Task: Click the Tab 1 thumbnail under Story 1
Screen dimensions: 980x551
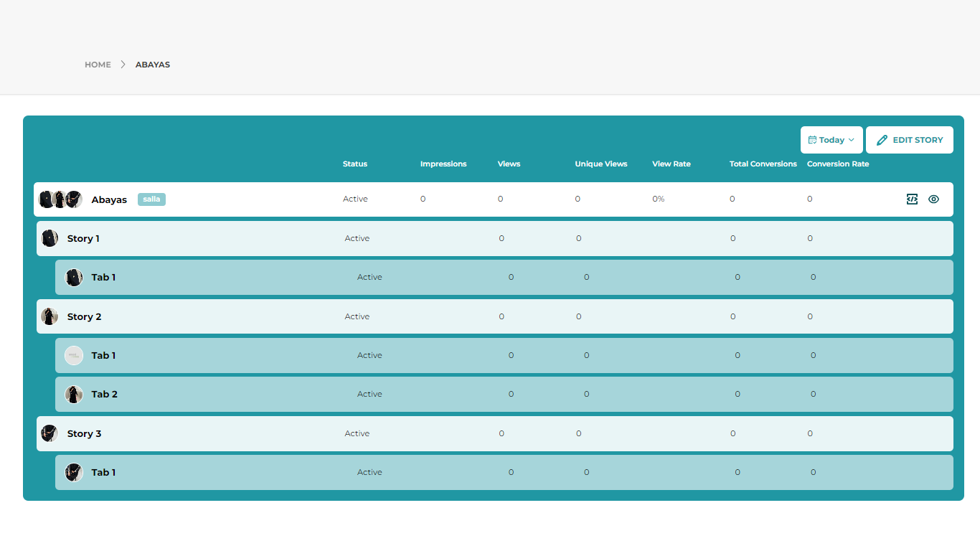Action: 74,278
